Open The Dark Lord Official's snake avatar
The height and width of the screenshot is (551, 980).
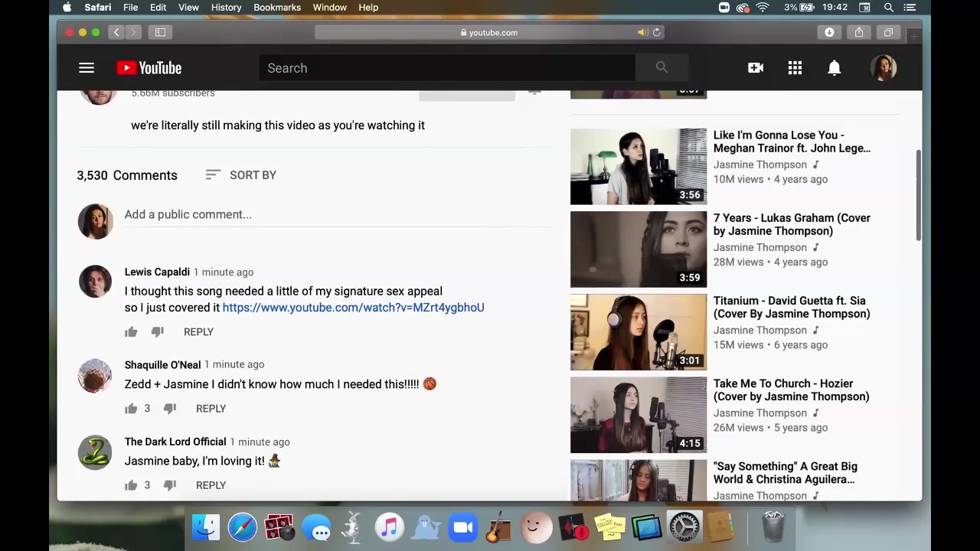tap(95, 452)
